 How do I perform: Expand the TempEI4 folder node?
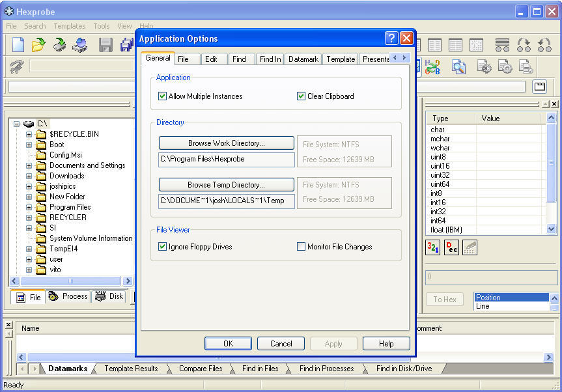[29, 249]
